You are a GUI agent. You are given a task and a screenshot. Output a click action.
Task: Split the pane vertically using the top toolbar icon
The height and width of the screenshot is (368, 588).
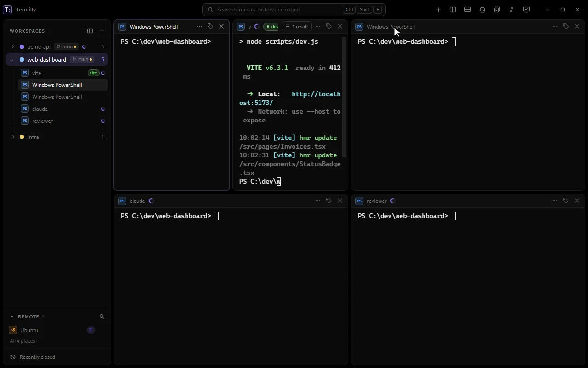[x=452, y=10]
